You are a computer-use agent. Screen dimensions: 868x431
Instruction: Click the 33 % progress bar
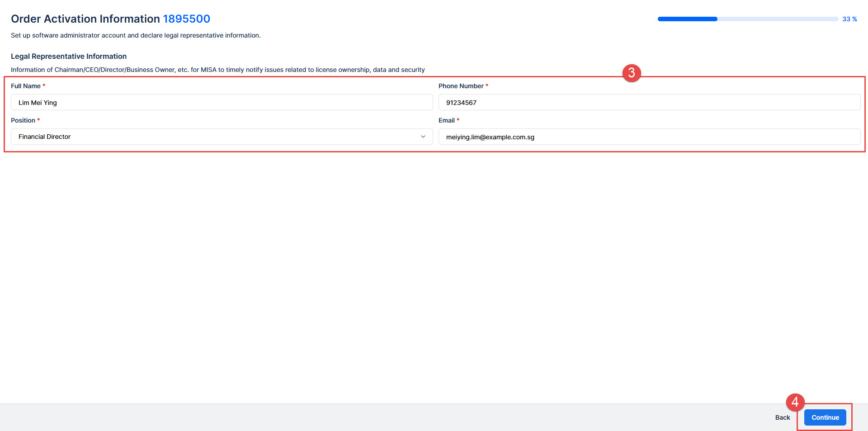pyautogui.click(x=748, y=19)
